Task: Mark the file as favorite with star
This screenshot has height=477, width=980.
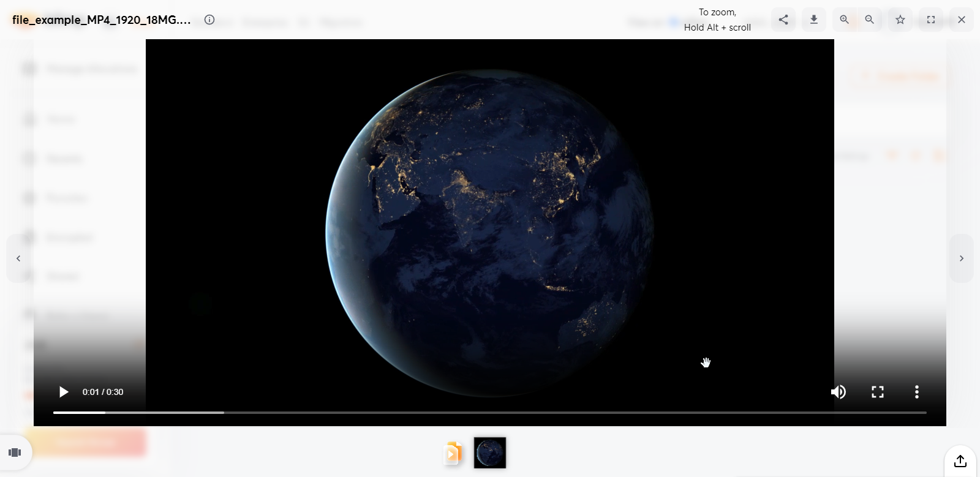Action: pyautogui.click(x=900, y=20)
